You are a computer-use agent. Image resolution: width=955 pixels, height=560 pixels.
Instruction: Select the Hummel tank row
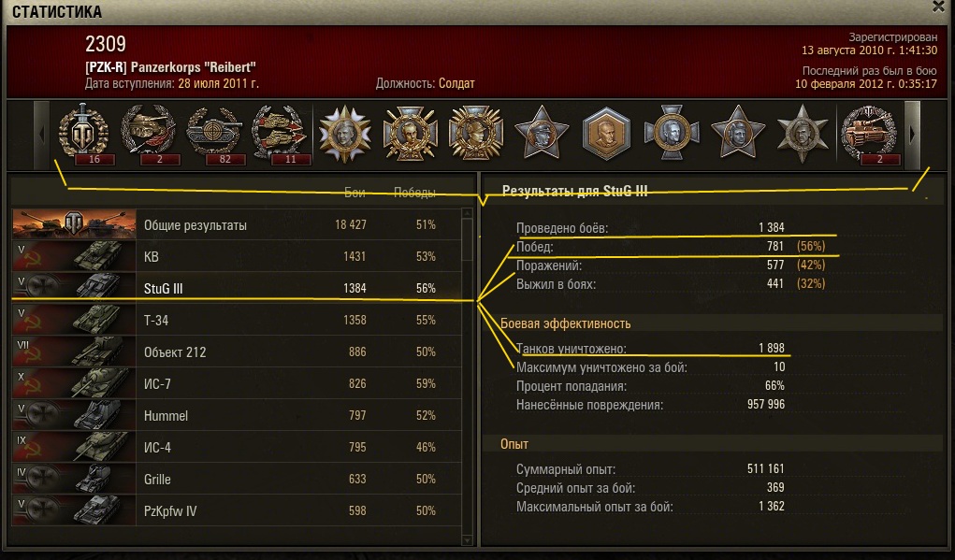pyautogui.click(x=237, y=415)
